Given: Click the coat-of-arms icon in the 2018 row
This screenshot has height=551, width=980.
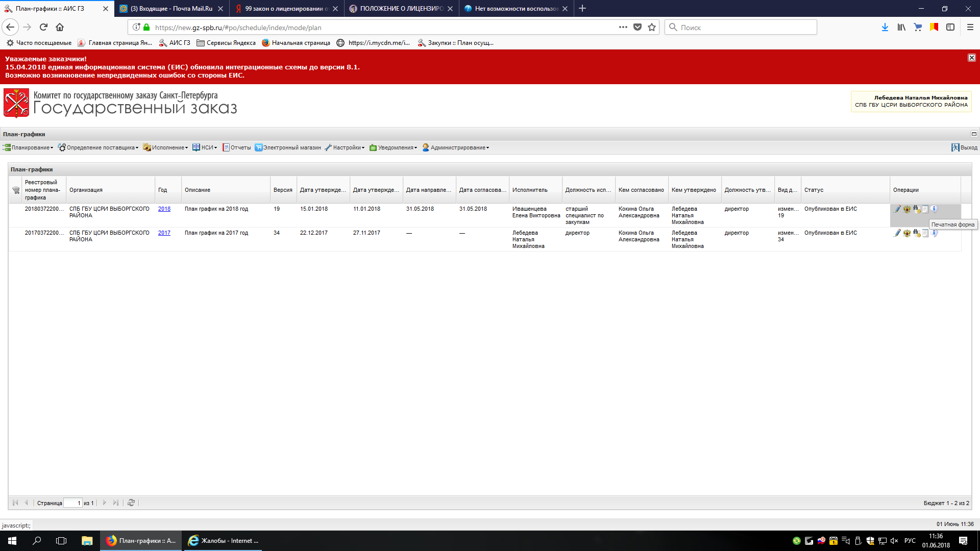Looking at the screenshot, I should click(907, 209).
